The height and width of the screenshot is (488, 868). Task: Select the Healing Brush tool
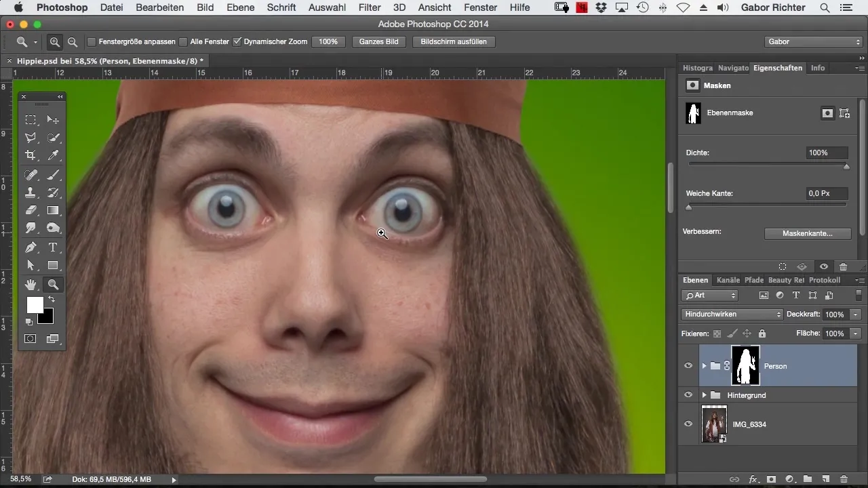(x=31, y=175)
